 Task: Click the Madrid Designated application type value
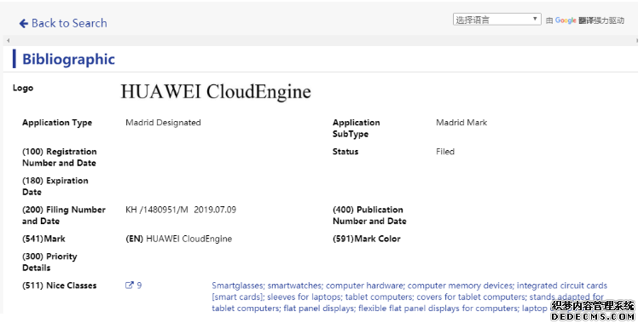point(163,123)
